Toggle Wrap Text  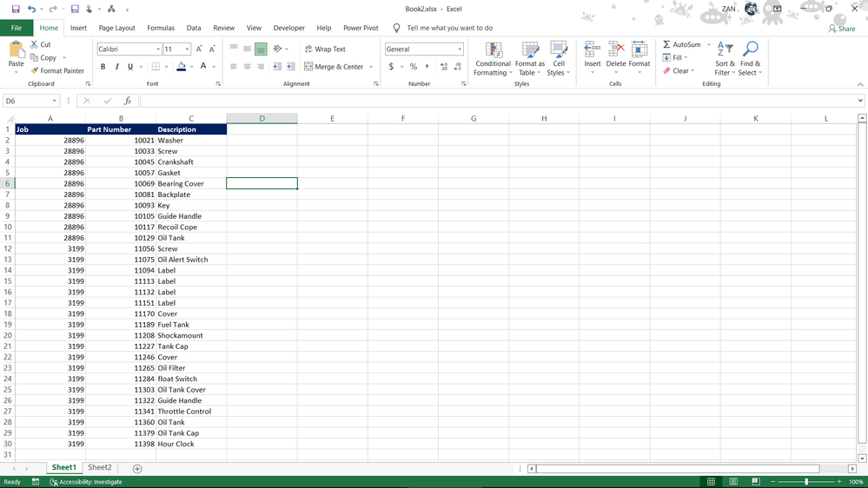[325, 49]
